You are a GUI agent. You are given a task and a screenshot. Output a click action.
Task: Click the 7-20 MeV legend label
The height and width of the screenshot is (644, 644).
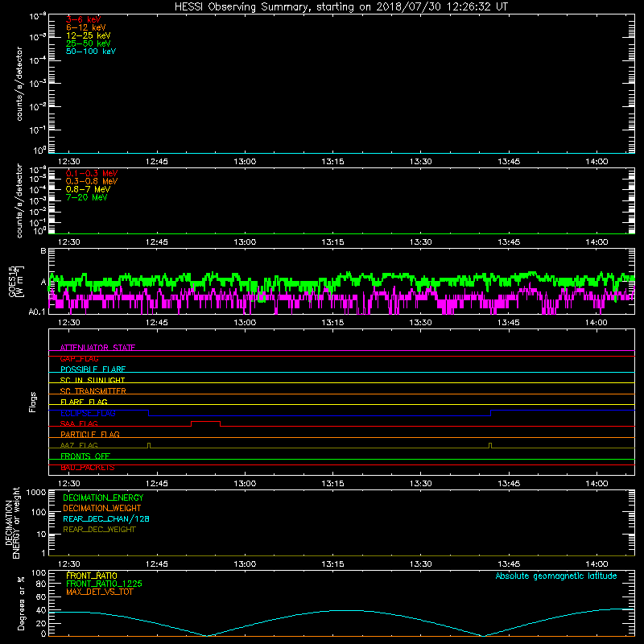point(87,197)
